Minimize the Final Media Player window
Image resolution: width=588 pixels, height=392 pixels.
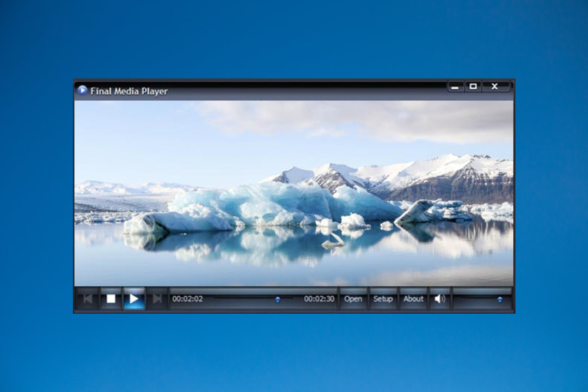pos(455,87)
